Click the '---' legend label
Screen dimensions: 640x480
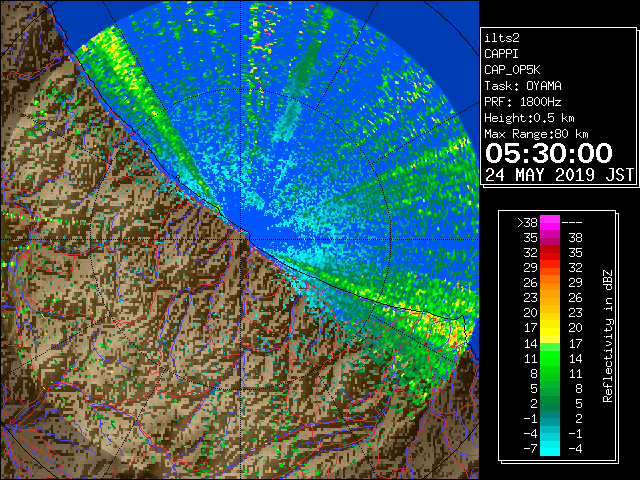(572, 222)
